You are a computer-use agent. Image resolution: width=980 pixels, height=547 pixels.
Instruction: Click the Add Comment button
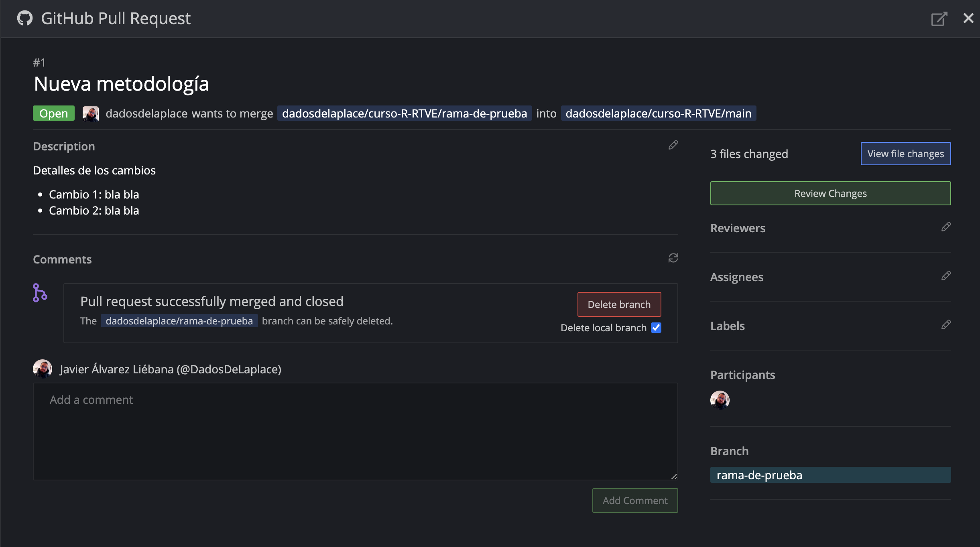pyautogui.click(x=635, y=500)
